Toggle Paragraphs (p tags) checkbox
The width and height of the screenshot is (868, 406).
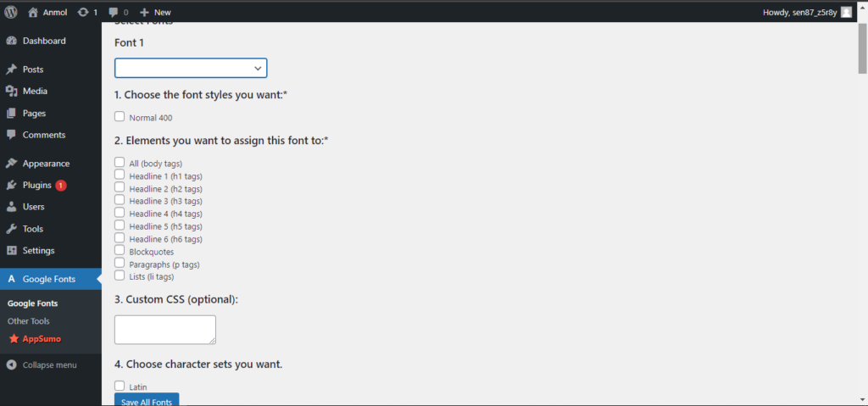(120, 263)
